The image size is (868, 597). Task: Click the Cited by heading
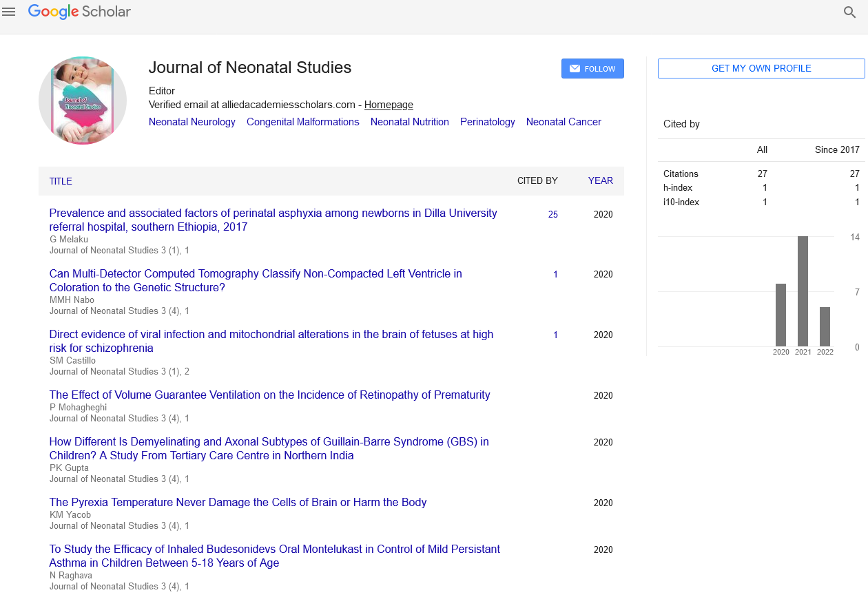(681, 124)
